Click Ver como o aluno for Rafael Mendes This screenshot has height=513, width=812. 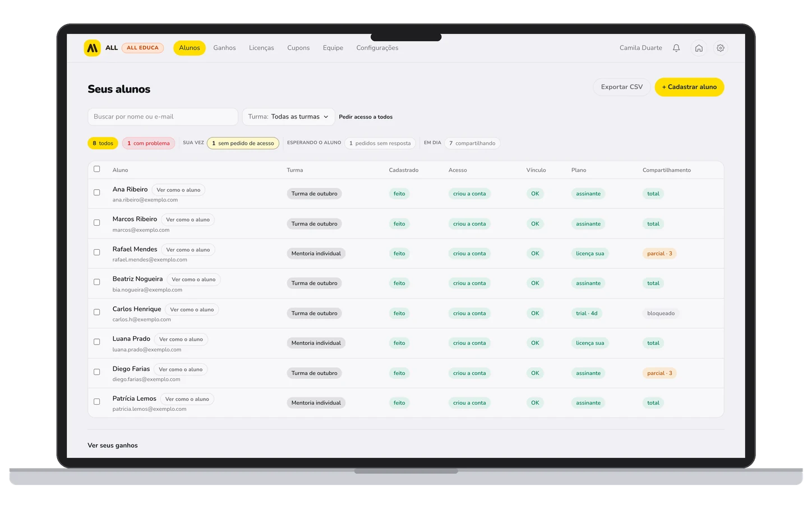point(188,250)
